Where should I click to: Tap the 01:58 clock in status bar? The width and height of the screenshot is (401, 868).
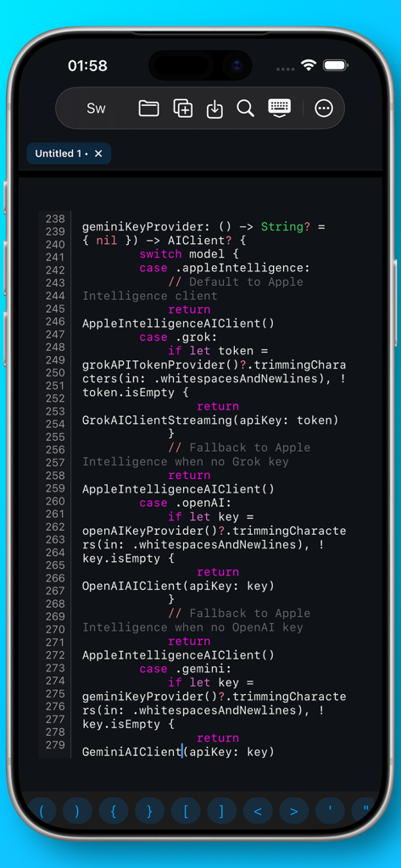coord(87,66)
